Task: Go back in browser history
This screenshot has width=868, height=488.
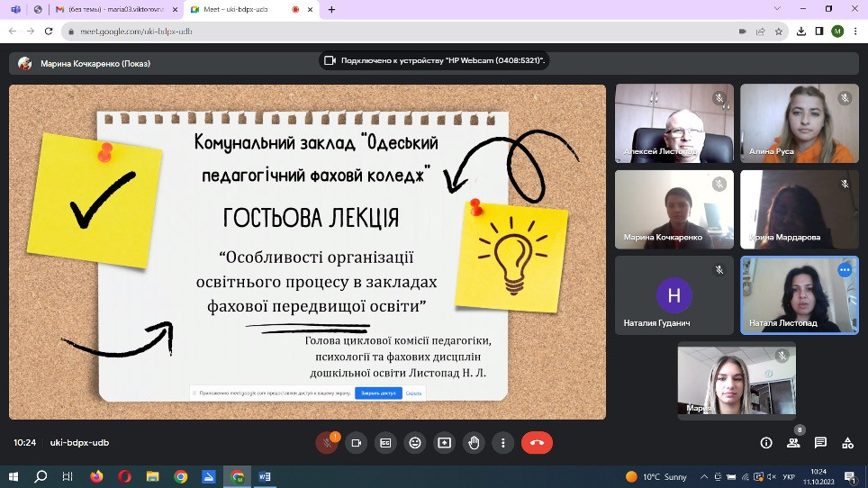Action: 13,32
